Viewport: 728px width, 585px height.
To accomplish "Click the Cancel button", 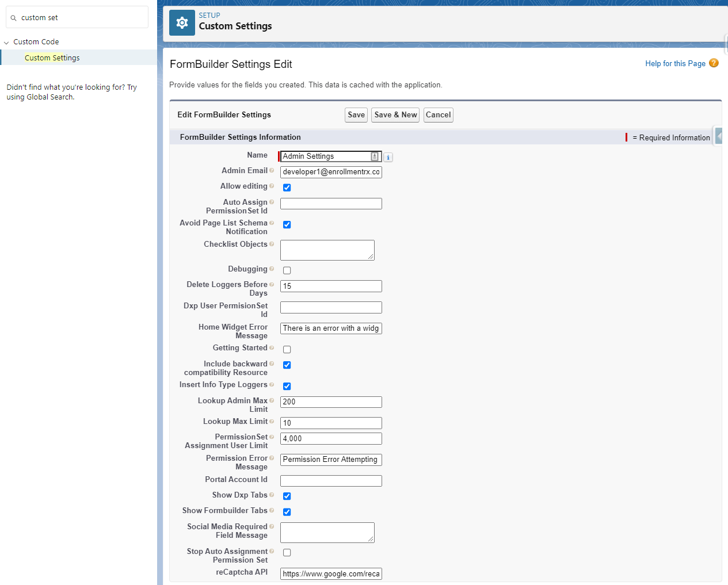I will pos(438,115).
